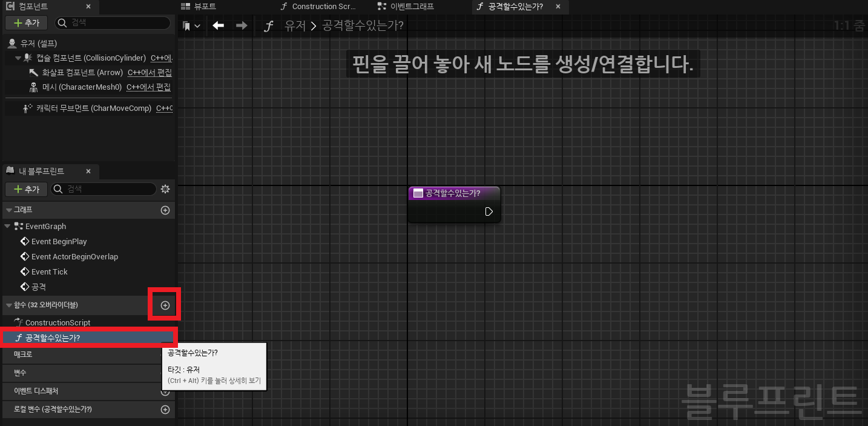The height and width of the screenshot is (426, 868).
Task: Select ConstructionScript function entry
Action: 58,323
